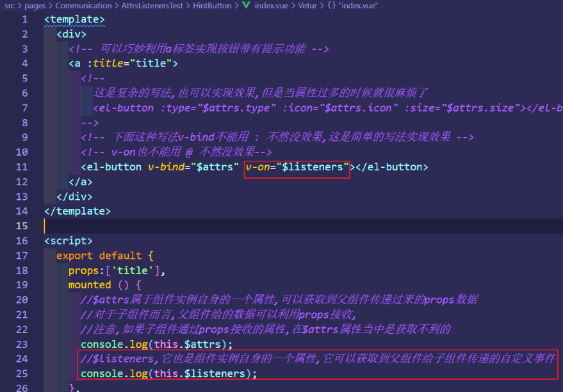Click the props comment on line 21
563x392 pixels.
point(218,315)
